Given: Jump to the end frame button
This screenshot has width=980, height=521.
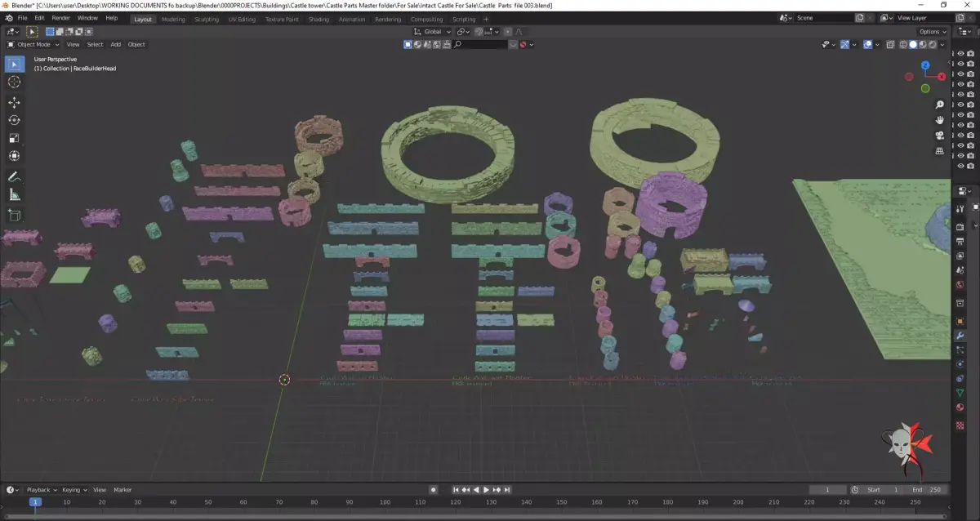Looking at the screenshot, I should coord(507,490).
